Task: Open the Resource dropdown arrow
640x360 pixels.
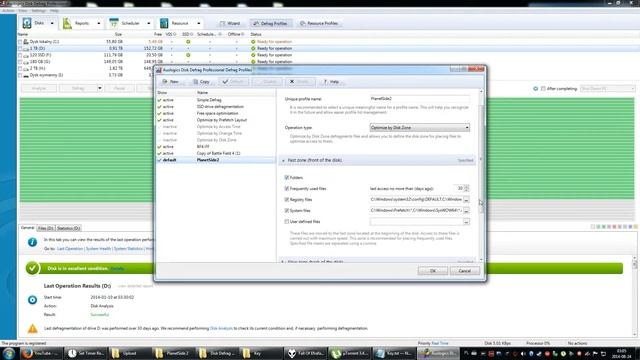Action: click(x=199, y=23)
